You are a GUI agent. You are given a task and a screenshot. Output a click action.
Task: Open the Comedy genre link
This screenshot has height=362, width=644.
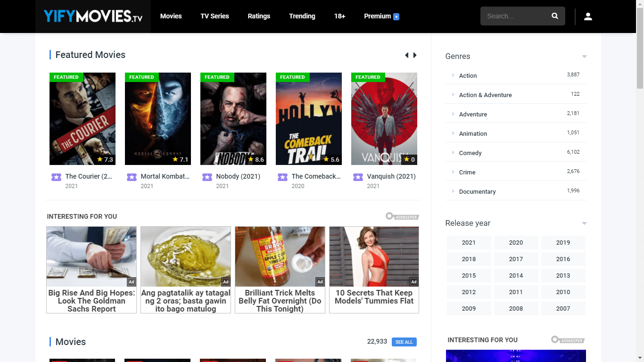pyautogui.click(x=470, y=153)
